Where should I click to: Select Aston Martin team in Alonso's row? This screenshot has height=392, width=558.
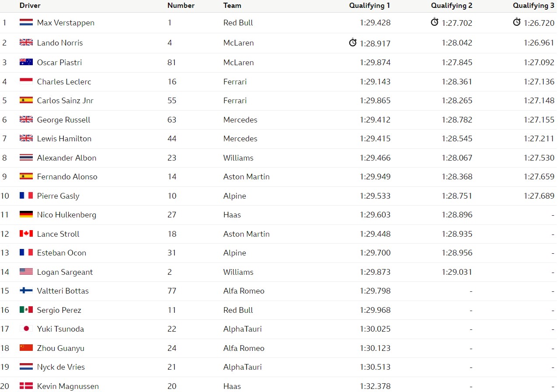pos(247,177)
